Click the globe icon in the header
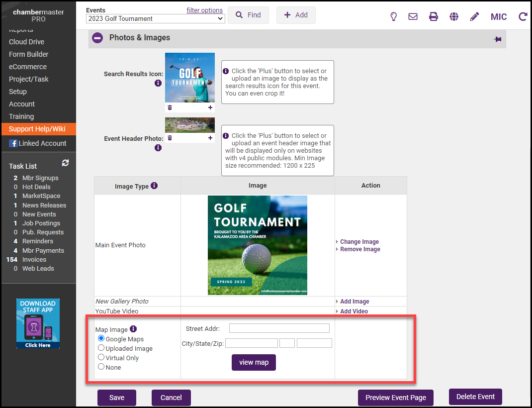Screen dimensions: 532x408 click(x=454, y=16)
